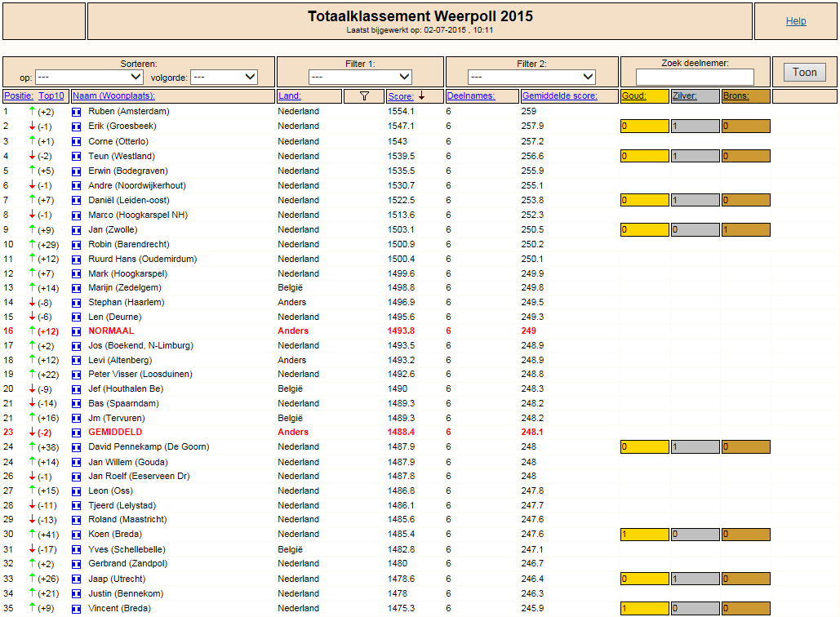The height and width of the screenshot is (617, 840).
Task: Click the Top10 column link
Action: click(51, 95)
